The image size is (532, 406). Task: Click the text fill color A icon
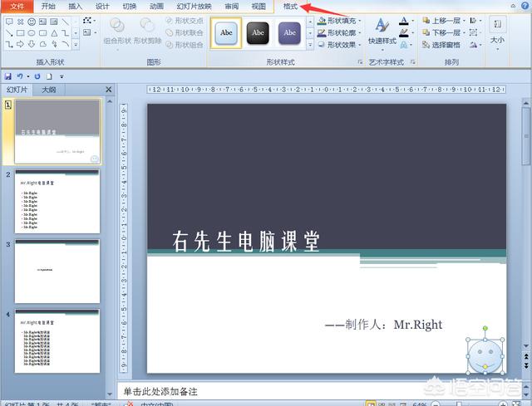tap(403, 21)
